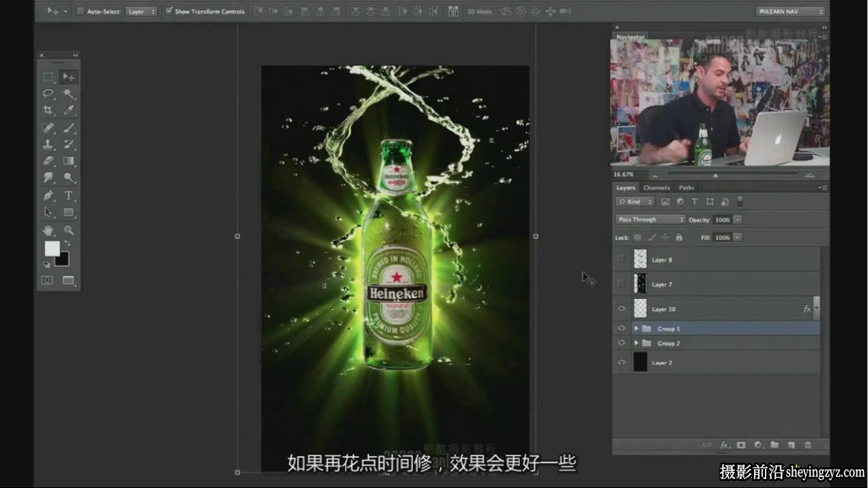The height and width of the screenshot is (488, 868).
Task: Filter layers by type layers
Action: click(695, 201)
